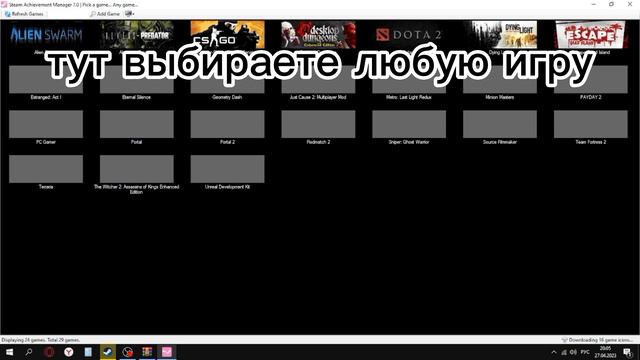This screenshot has height=360, width=640.
Task: Open the Windows Start menu
Action: click(9, 352)
